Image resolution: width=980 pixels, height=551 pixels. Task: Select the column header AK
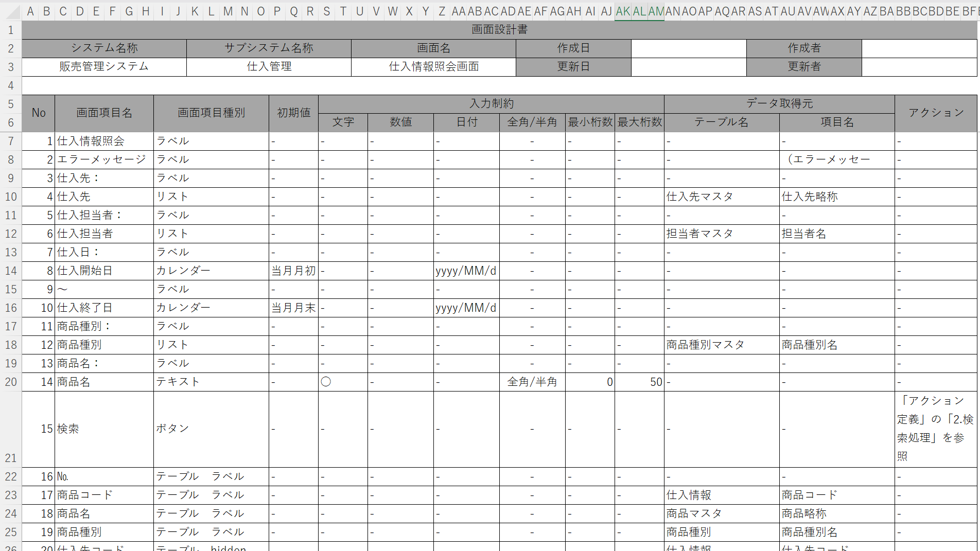pyautogui.click(x=623, y=11)
